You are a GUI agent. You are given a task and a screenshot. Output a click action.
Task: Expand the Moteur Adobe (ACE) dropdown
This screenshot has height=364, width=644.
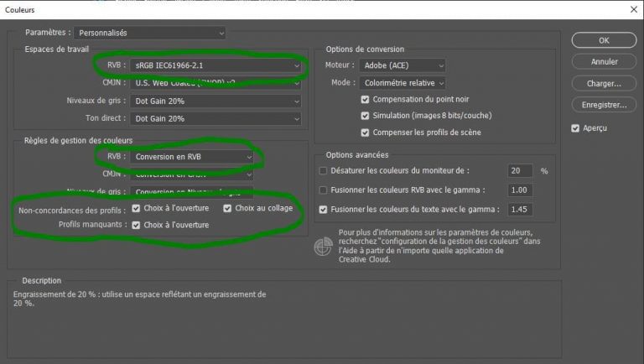point(402,65)
